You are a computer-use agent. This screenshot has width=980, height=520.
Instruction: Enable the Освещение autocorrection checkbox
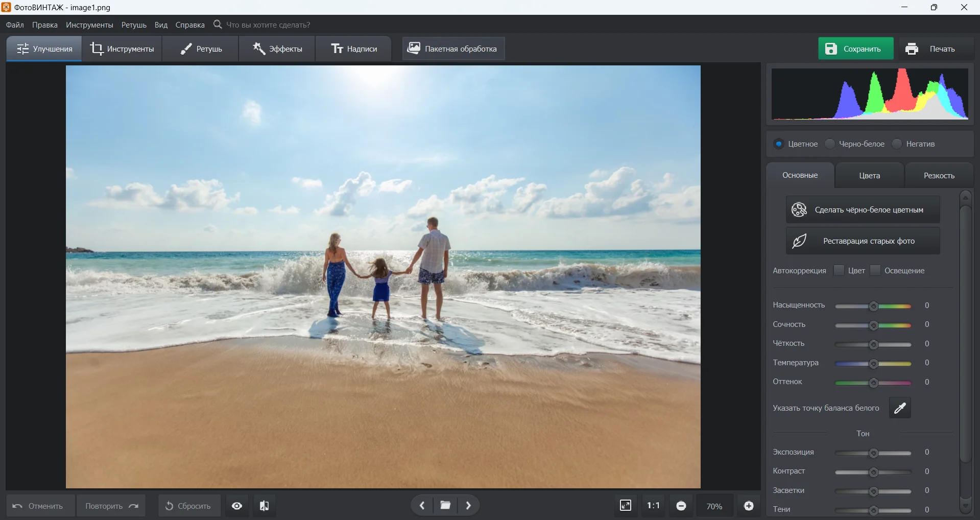point(875,270)
